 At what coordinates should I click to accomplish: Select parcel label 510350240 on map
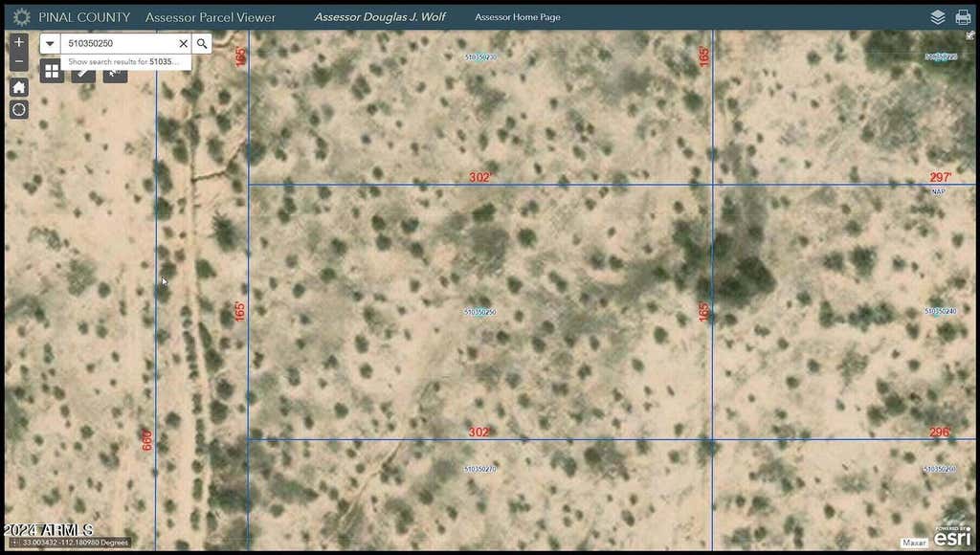pos(940,311)
